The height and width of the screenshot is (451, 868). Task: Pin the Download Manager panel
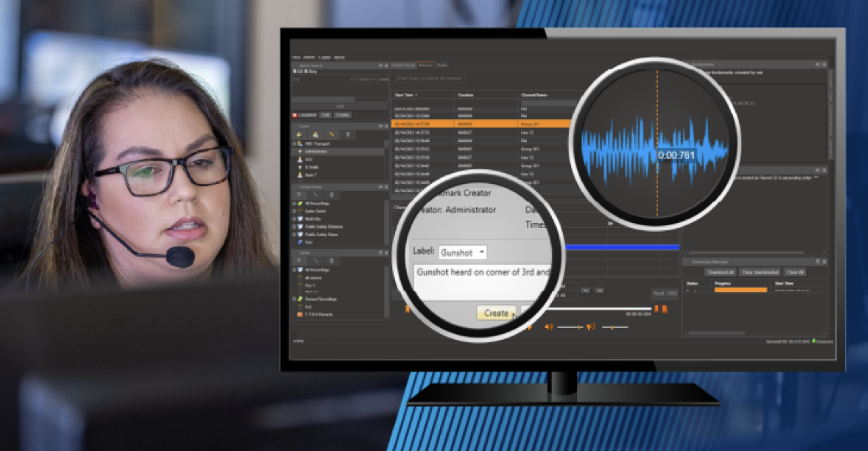point(818,262)
